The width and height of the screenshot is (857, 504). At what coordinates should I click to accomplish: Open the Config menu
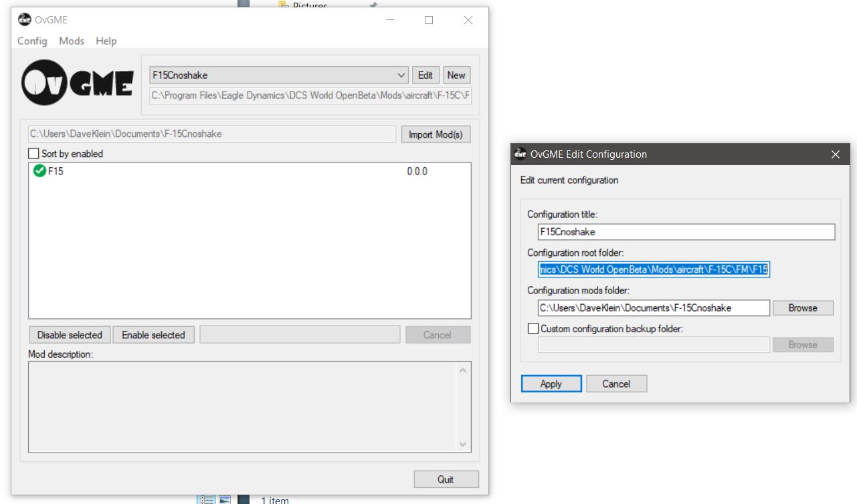point(32,41)
